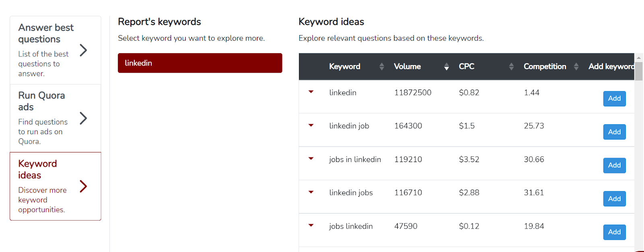Expand the jobs linkedin row
The height and width of the screenshot is (252, 644).
tap(311, 225)
